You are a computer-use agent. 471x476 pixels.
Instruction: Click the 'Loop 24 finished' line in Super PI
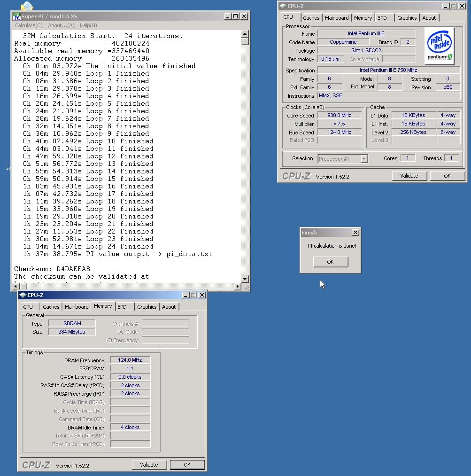[88, 247]
